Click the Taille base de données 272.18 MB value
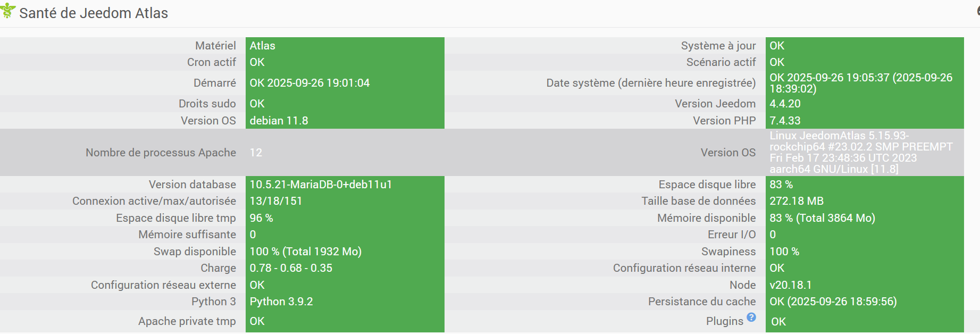Screen dimensions: 980x334 [x=796, y=201]
